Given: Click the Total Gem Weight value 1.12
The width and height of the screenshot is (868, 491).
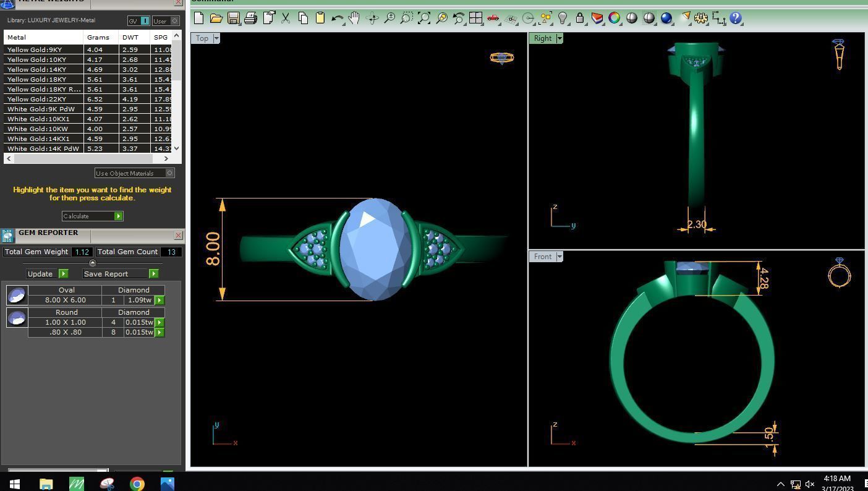Looking at the screenshot, I should (82, 252).
